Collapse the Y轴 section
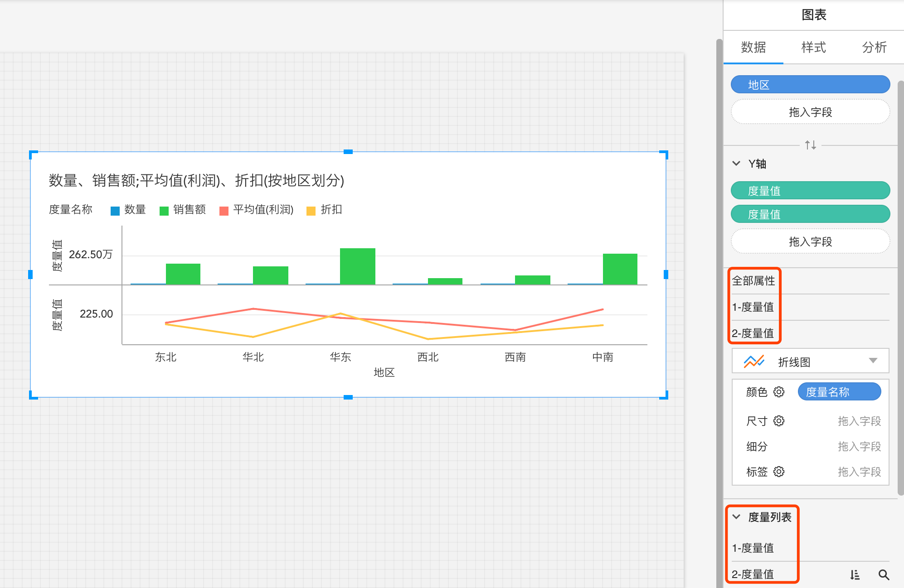Screen dimensions: 904x588 coord(736,164)
